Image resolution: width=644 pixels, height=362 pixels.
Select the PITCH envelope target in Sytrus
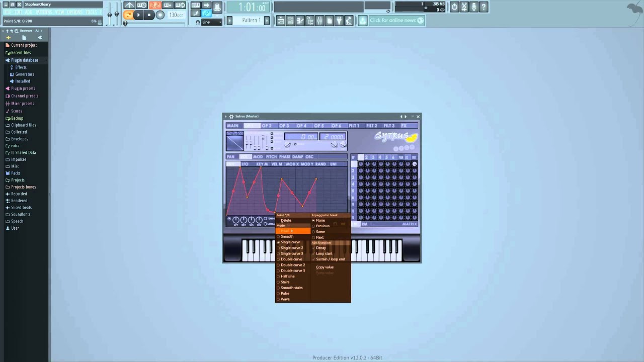coord(271,157)
